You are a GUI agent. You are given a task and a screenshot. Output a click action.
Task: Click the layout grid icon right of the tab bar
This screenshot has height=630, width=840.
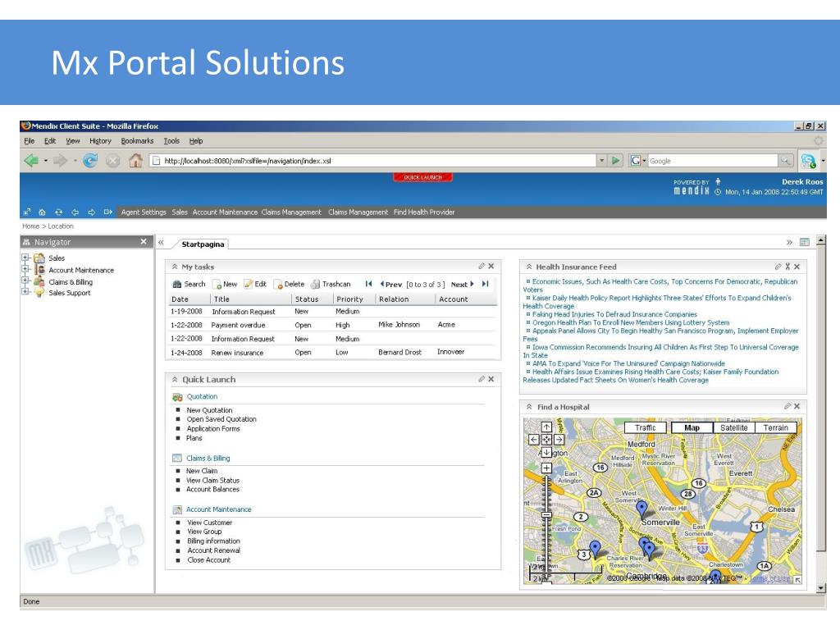pos(804,242)
